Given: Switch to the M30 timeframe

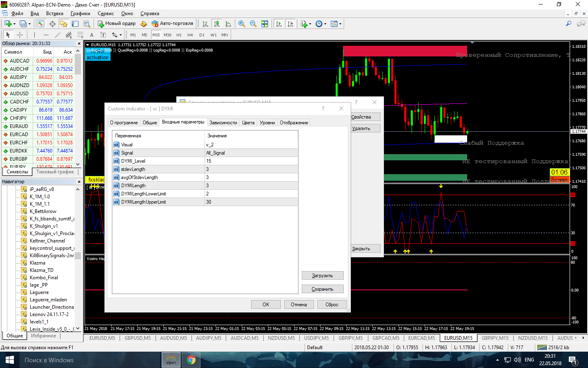Looking at the screenshot, I should [167, 35].
